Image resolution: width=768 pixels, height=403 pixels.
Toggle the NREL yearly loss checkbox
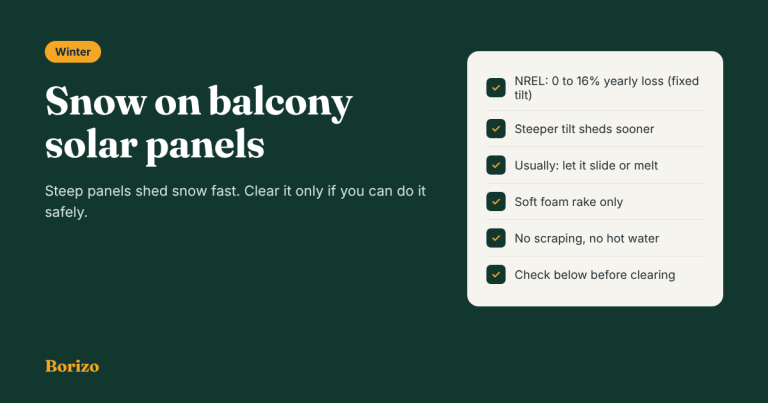(496, 88)
